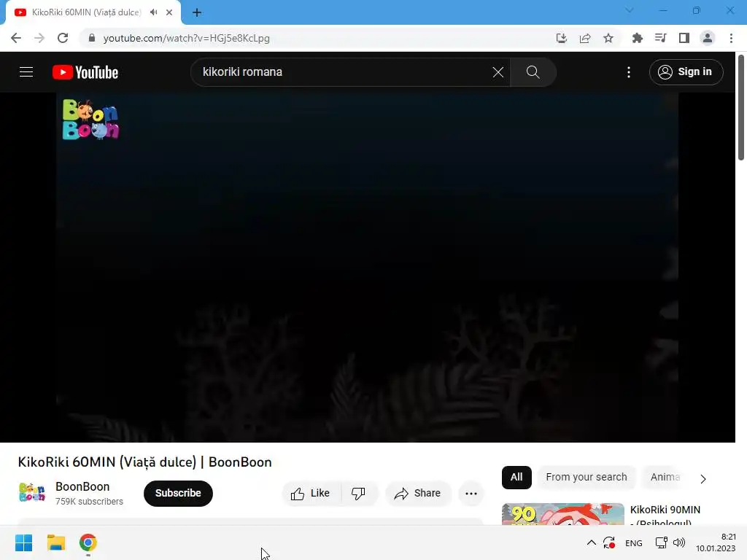This screenshot has width=747, height=560.
Task: Open File Explorer from the taskbar
Action: tap(56, 542)
